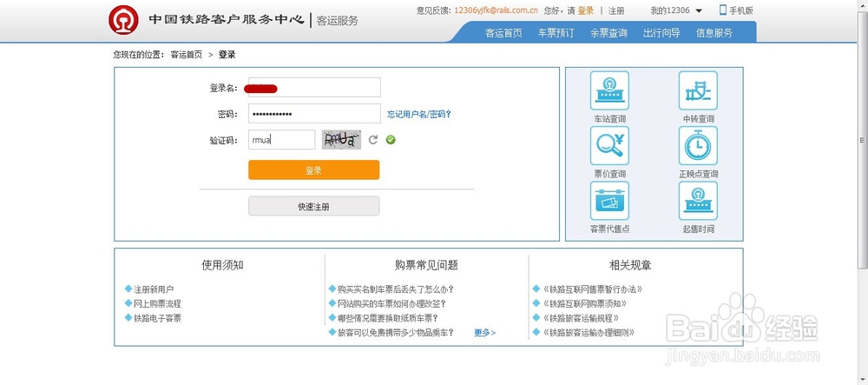Open the 忘记用户名/密码? link
Viewport: 868px width, 385px height.
pos(419,114)
